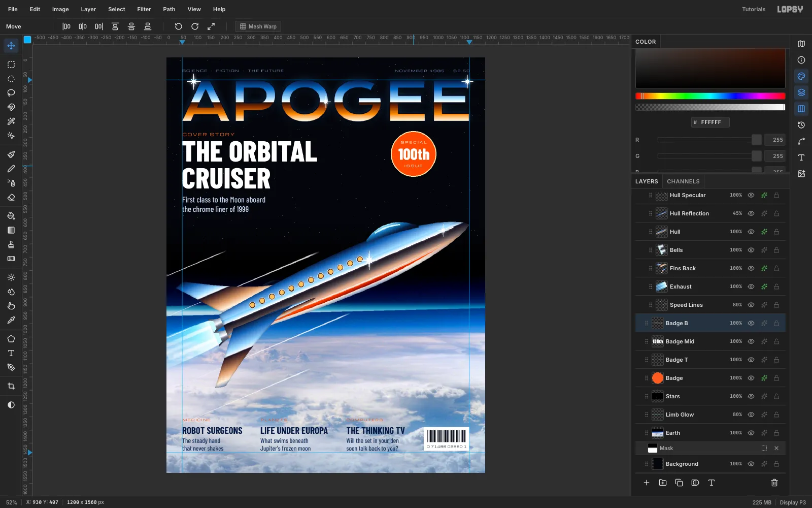Lock the Badge Mid layer
Viewport: 812px width, 508px height.
tap(776, 341)
